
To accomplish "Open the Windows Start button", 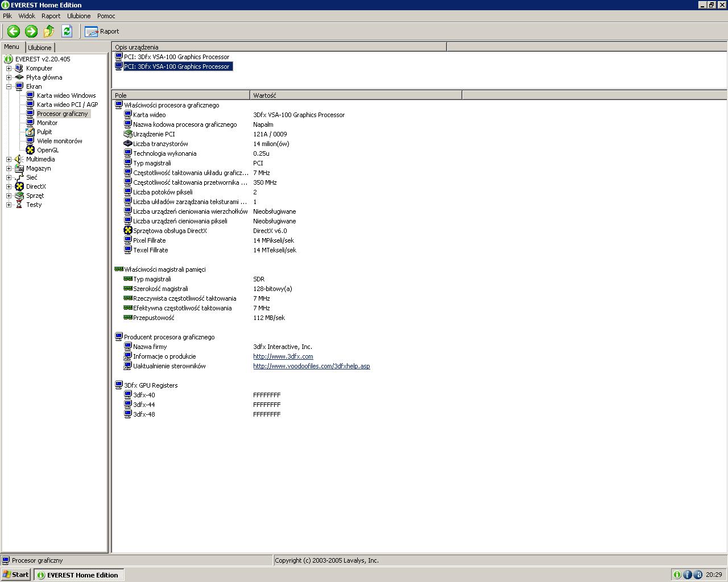I will click(16, 575).
